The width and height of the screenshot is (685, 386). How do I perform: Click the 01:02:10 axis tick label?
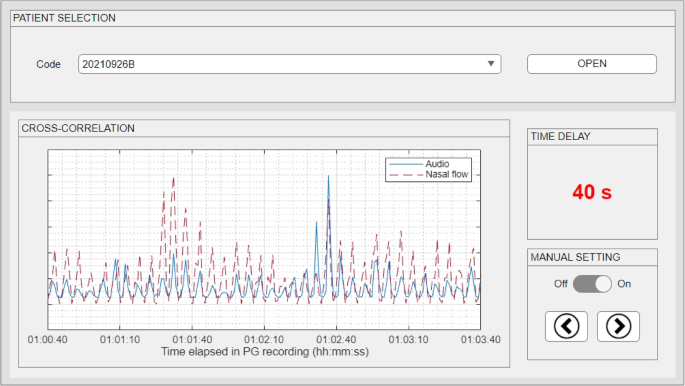[x=264, y=340]
